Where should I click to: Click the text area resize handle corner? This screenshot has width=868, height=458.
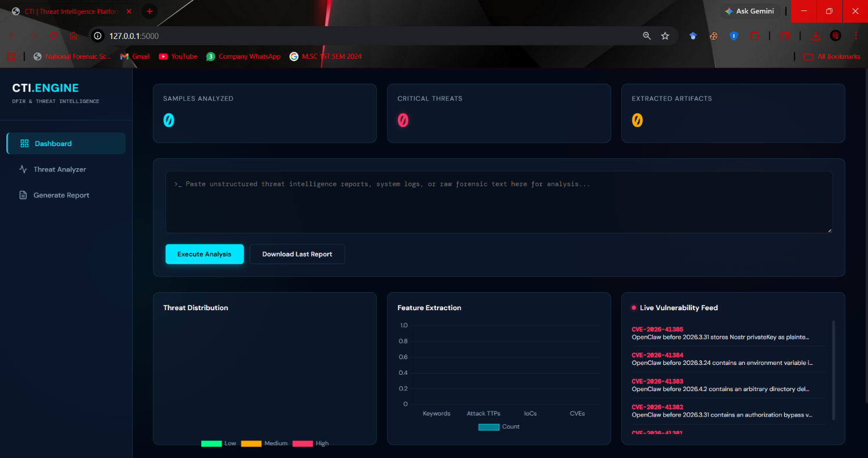click(829, 230)
